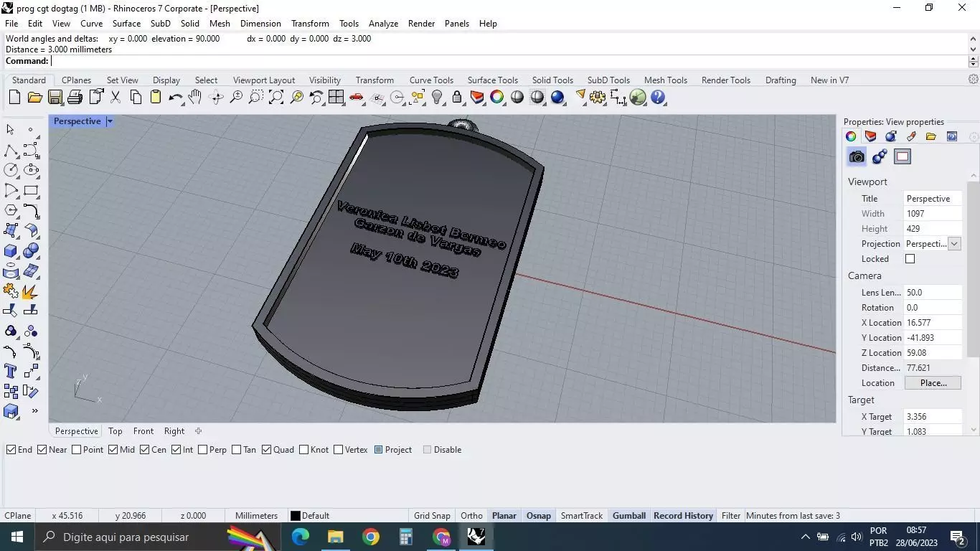Create a new document with the New icon
Image resolution: width=980 pixels, height=551 pixels.
14,98
